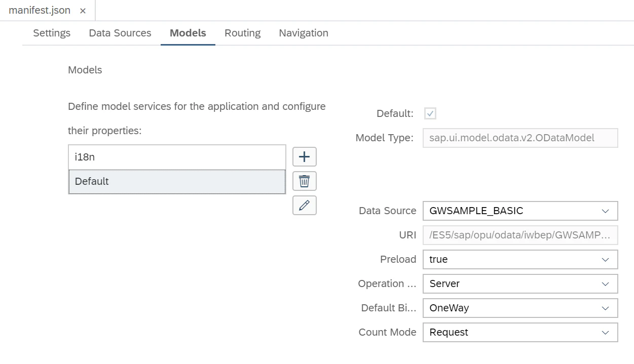Click the Model Type input field

coord(520,138)
